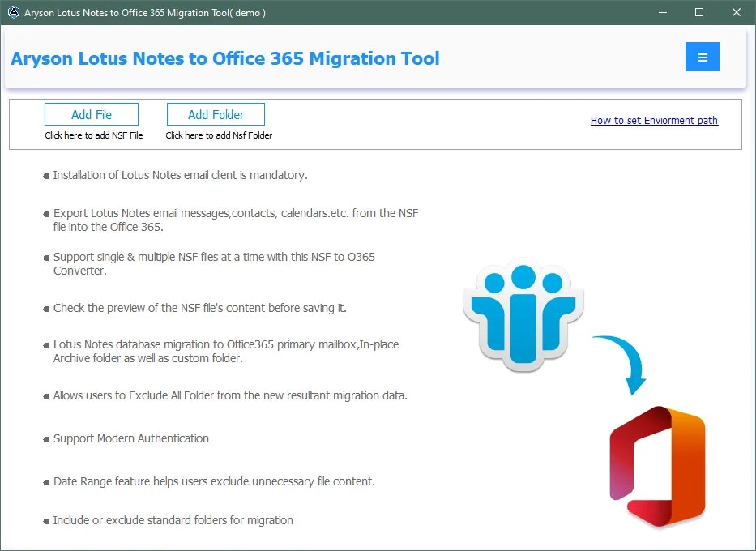Click 'Click here to add Nsf Folder' text
756x551 pixels.
(219, 135)
